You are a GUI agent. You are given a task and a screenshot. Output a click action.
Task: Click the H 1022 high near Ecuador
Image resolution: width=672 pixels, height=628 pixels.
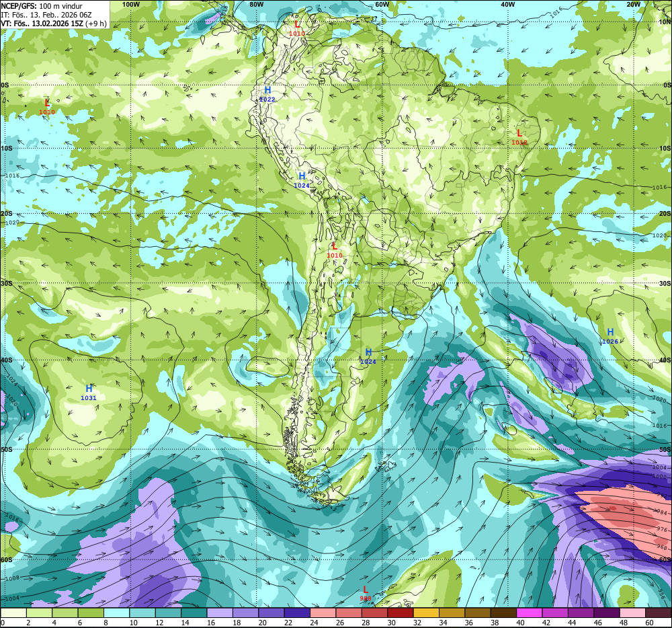[x=267, y=94]
